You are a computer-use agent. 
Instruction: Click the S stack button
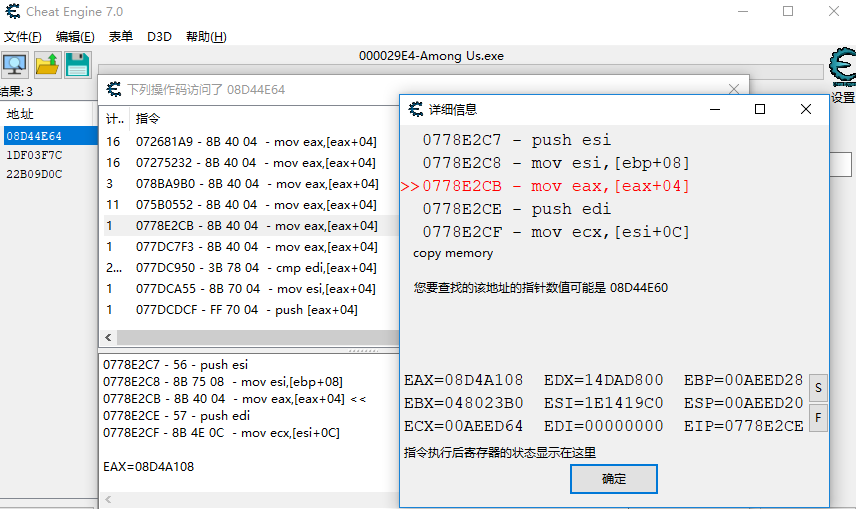[x=818, y=388]
